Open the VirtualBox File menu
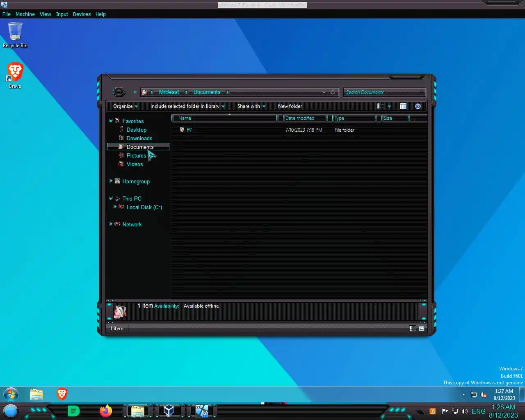 tap(7, 14)
